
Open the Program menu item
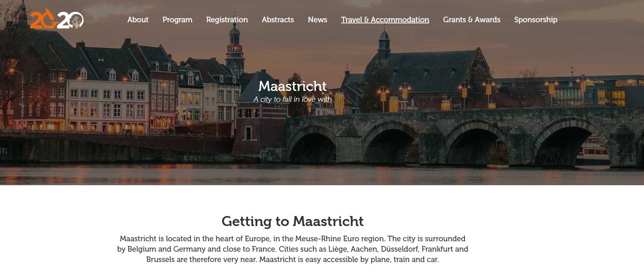(177, 20)
